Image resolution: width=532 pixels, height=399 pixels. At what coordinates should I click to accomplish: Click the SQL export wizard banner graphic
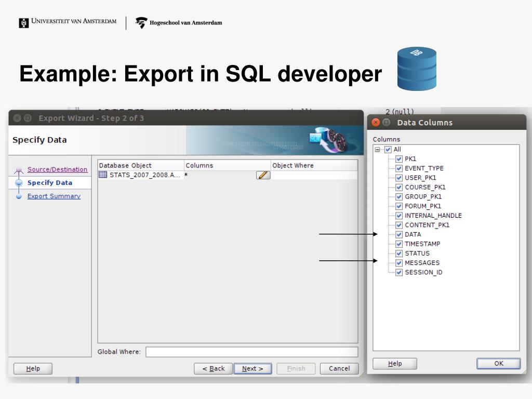click(x=328, y=140)
